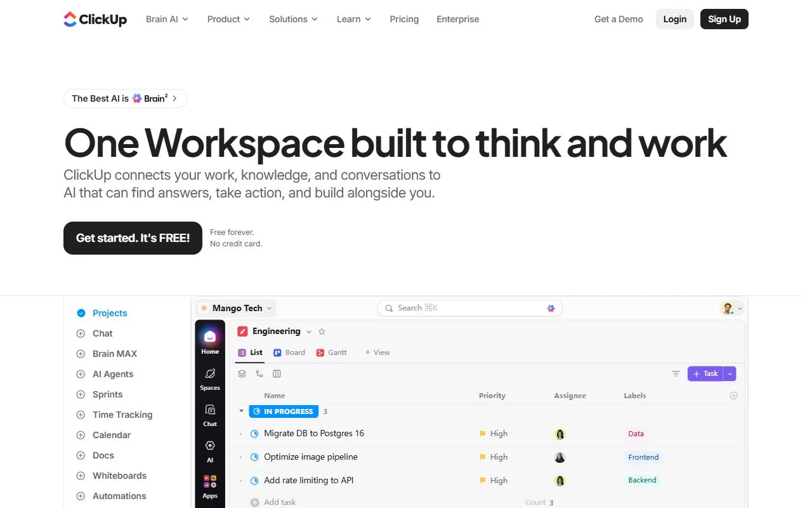Switch to the Board view tab
The image size is (812, 508).
point(289,352)
